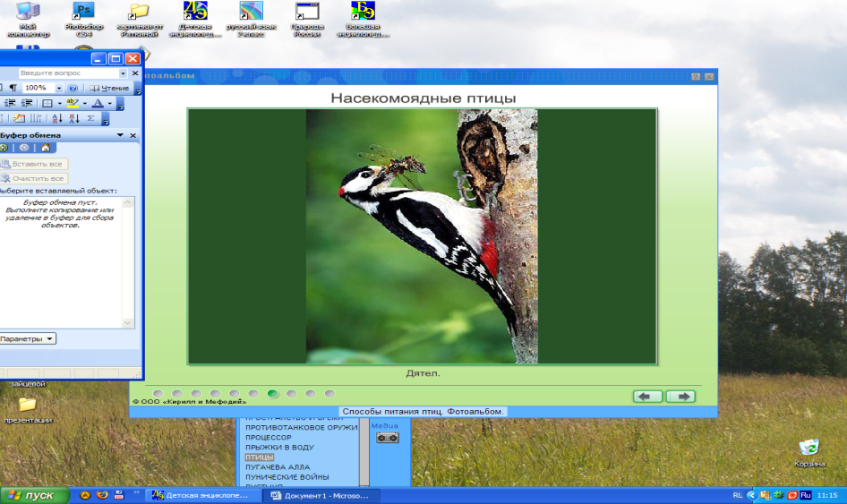Apply font color using the A icon

(x=98, y=103)
